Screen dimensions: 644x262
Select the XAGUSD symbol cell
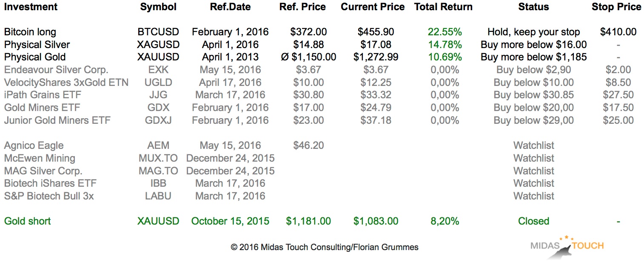pos(158,45)
